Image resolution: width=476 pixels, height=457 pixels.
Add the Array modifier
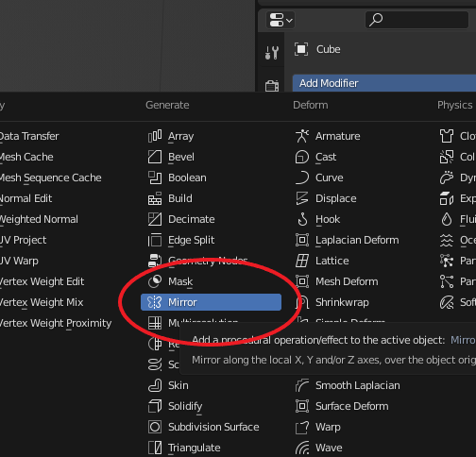click(x=211, y=136)
